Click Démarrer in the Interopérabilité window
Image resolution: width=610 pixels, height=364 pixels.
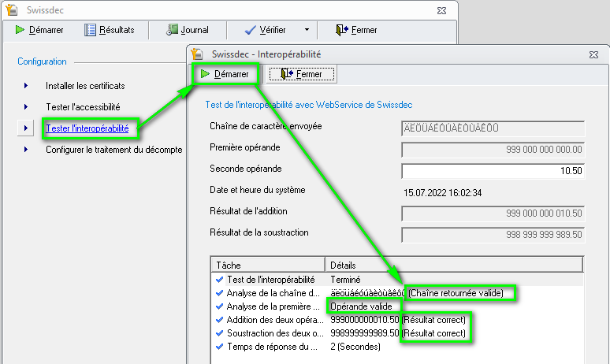[225, 74]
